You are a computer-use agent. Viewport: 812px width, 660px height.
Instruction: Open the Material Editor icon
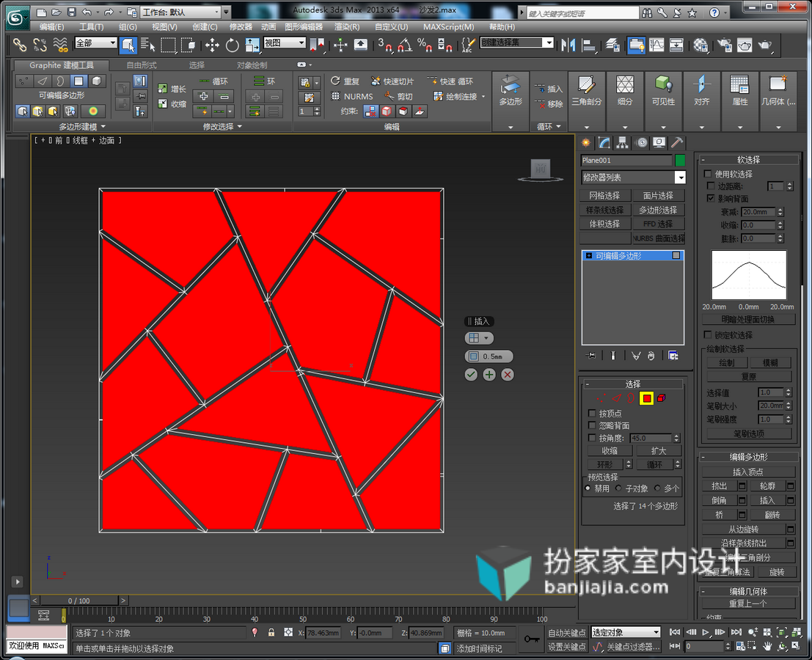[701, 45]
